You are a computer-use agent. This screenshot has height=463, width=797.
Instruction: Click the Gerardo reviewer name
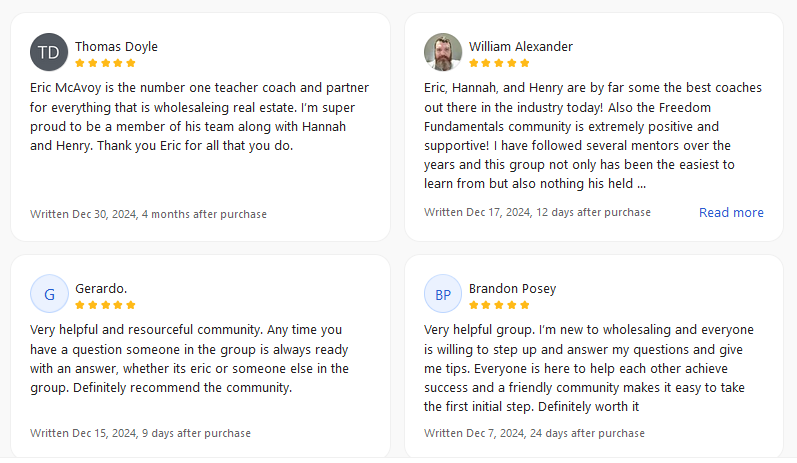click(x=101, y=288)
